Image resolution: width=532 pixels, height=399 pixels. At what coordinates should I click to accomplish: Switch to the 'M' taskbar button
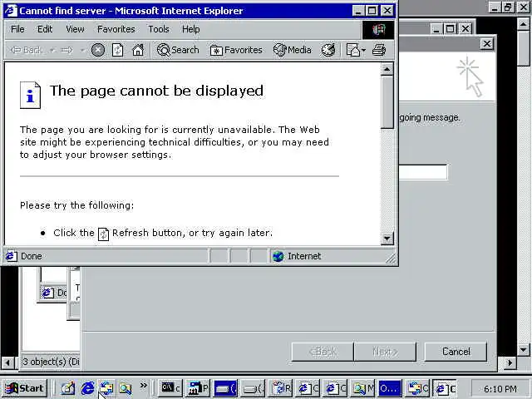362,388
